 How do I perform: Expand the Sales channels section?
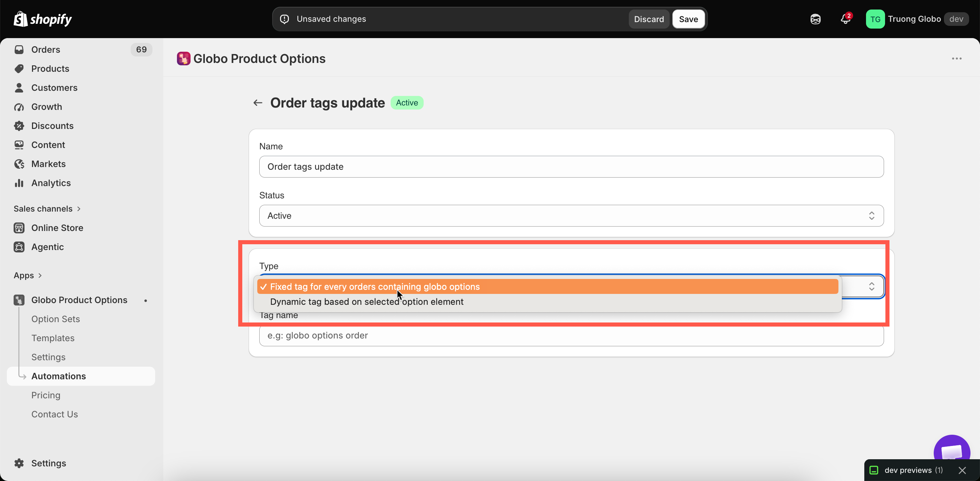[x=47, y=209]
